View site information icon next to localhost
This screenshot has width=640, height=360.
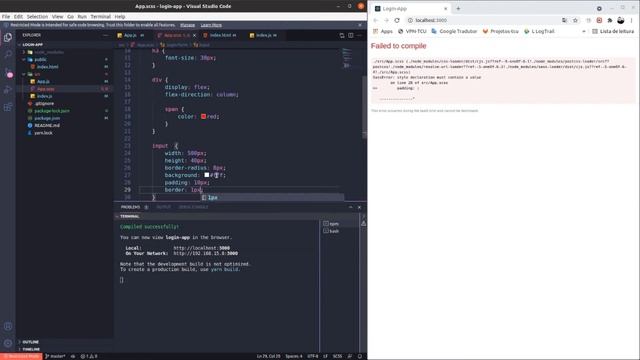[410, 20]
